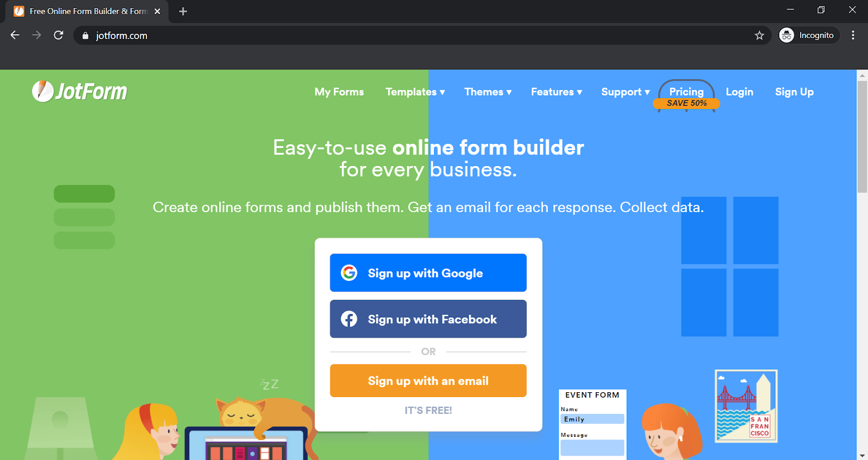Click the JotForm logo
The width and height of the screenshot is (868, 460).
pyautogui.click(x=80, y=91)
